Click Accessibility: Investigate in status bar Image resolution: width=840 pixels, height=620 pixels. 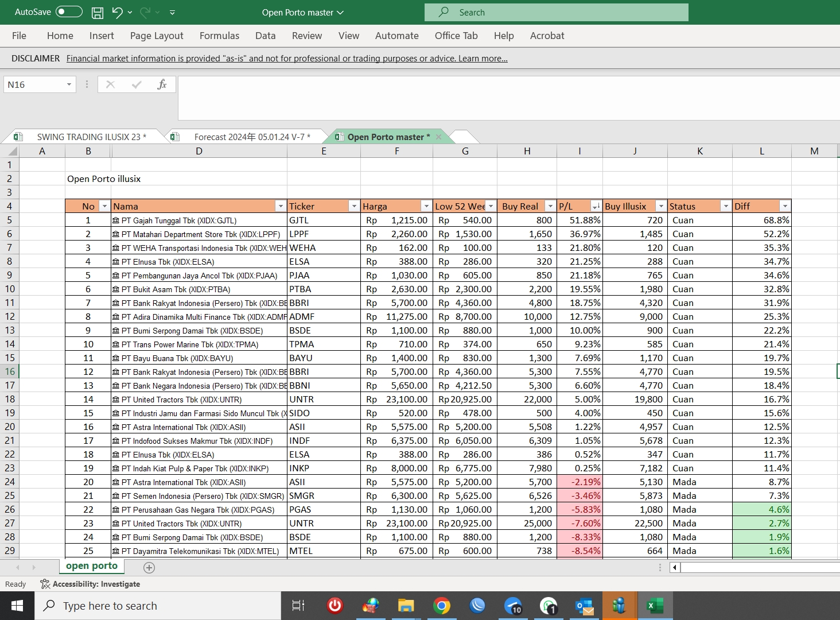coord(90,584)
